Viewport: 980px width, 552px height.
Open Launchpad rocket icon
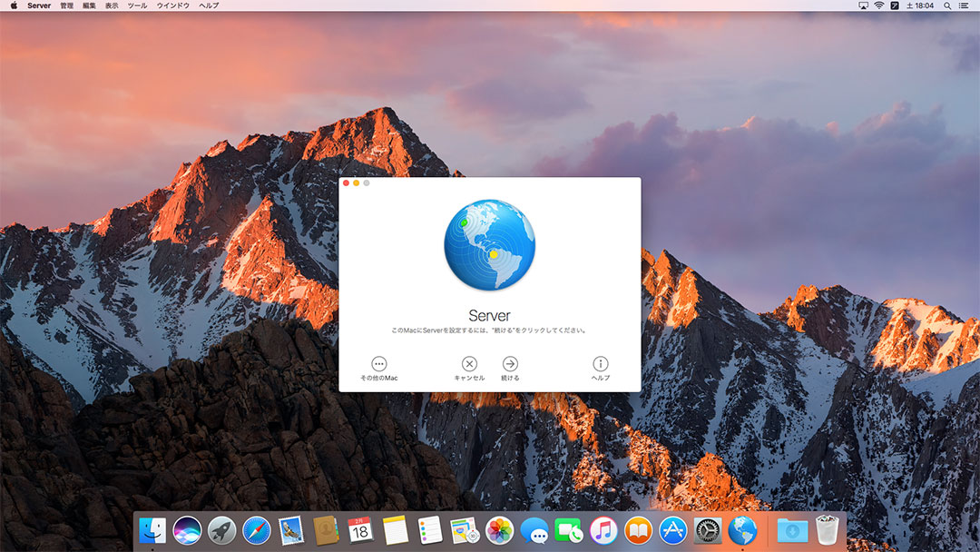(x=222, y=531)
